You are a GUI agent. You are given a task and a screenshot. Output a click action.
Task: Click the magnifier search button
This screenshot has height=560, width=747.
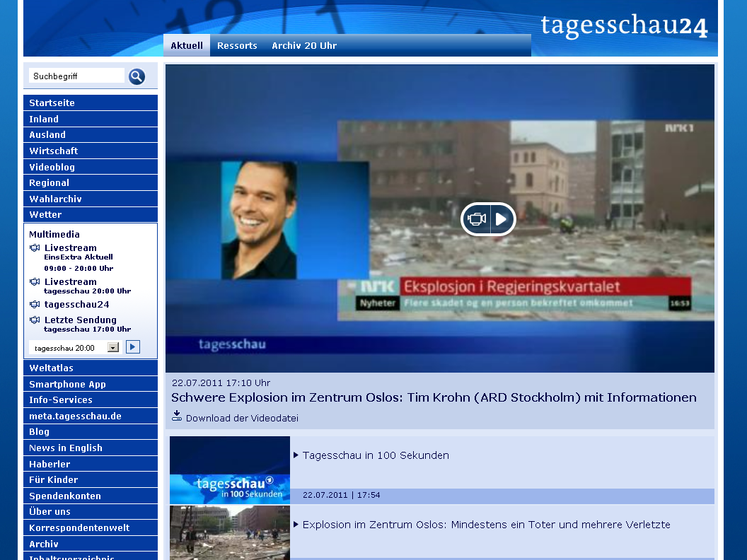137,76
